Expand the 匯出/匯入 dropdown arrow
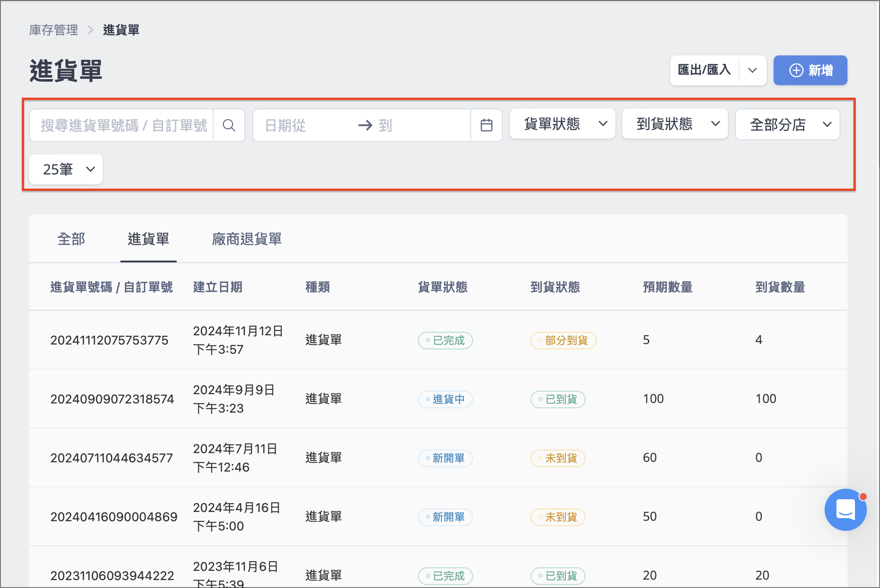The width and height of the screenshot is (880, 588). pyautogui.click(x=753, y=70)
